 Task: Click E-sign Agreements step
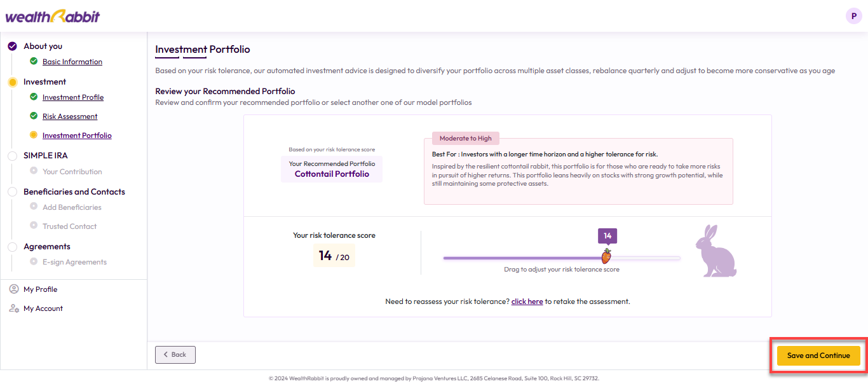click(x=74, y=262)
